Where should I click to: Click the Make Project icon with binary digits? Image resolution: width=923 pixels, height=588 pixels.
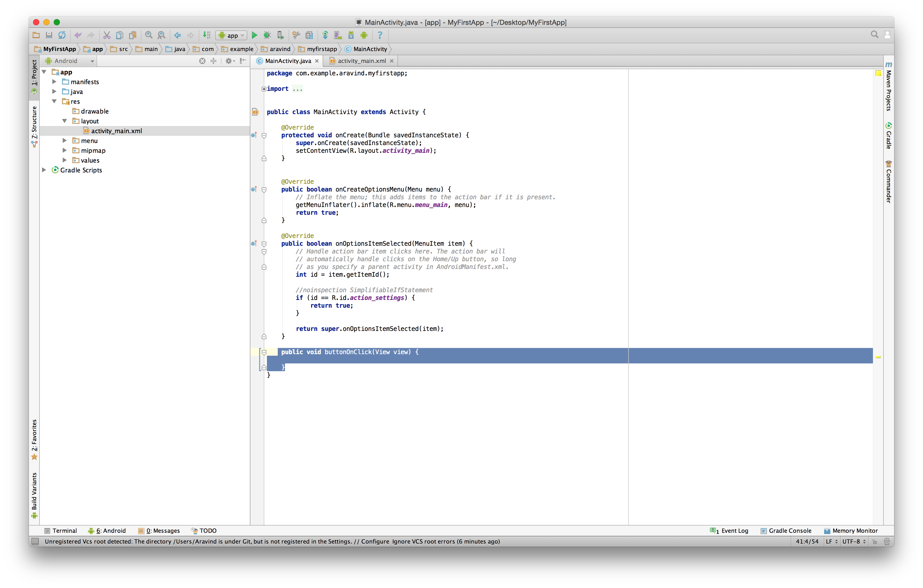206,35
